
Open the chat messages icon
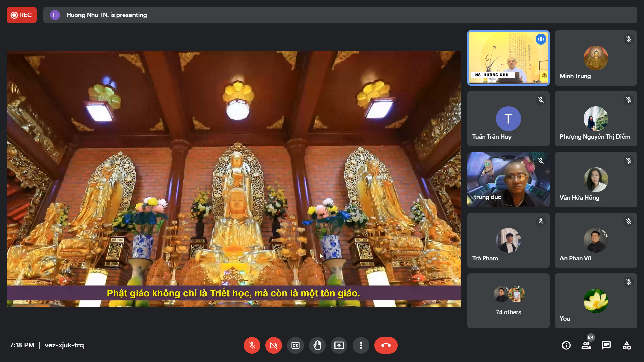pos(606,345)
